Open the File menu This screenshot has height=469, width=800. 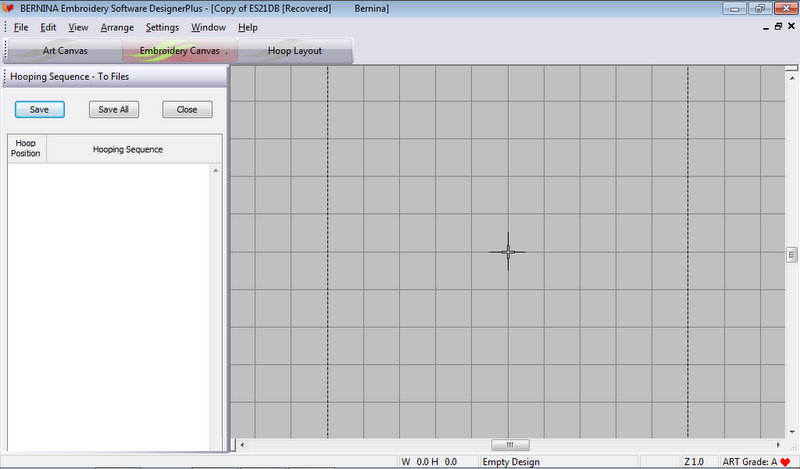point(21,27)
